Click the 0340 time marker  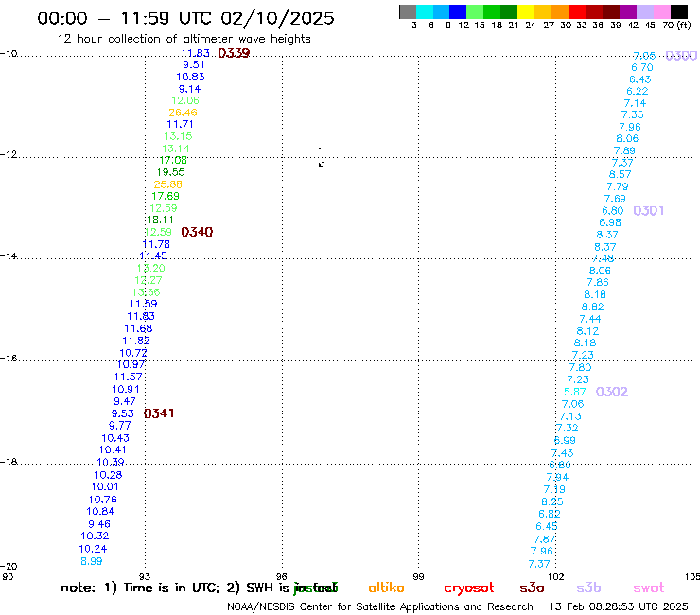tap(197, 232)
